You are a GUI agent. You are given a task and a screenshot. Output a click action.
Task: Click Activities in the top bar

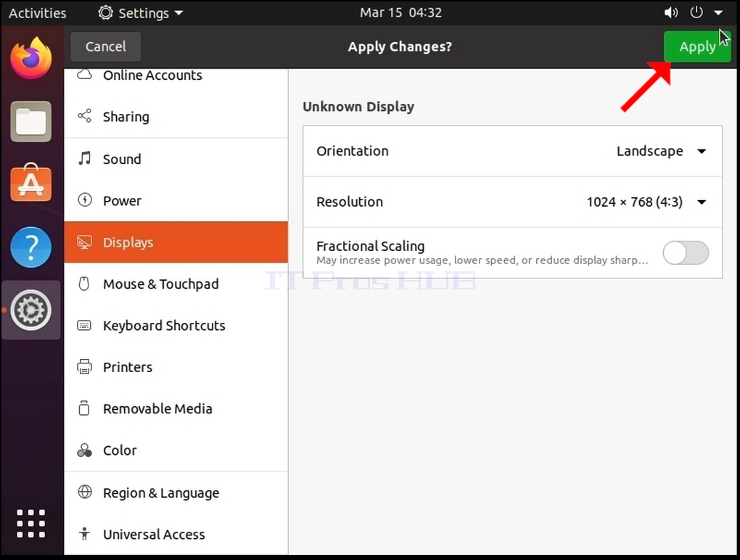(x=38, y=13)
